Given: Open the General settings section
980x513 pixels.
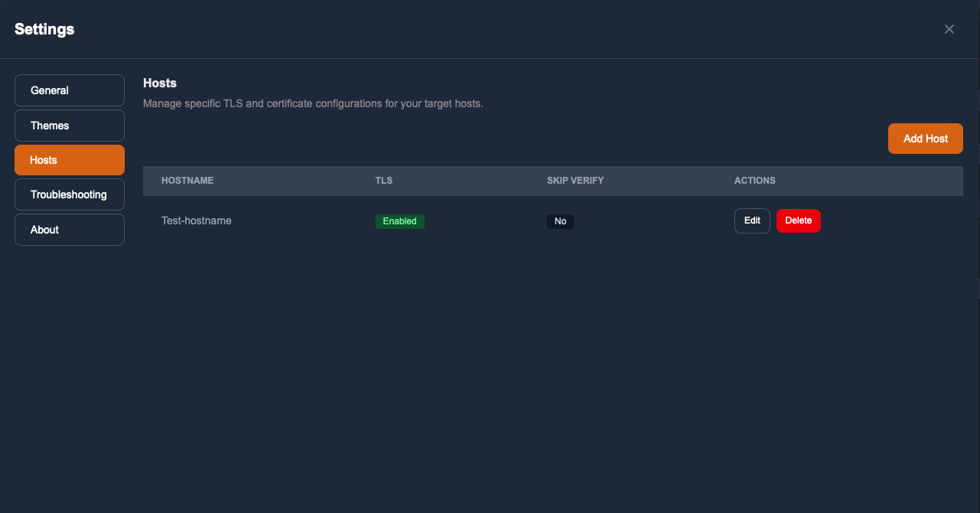Looking at the screenshot, I should pos(69,90).
